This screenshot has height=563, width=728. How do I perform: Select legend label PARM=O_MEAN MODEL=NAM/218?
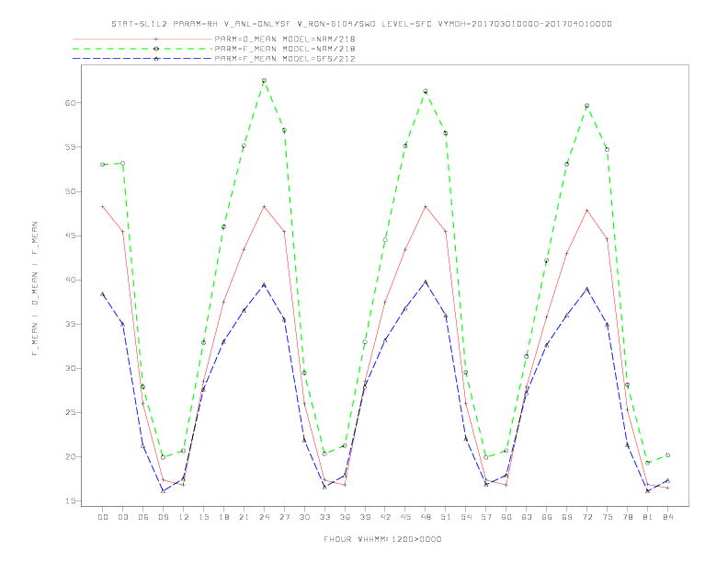[285, 39]
